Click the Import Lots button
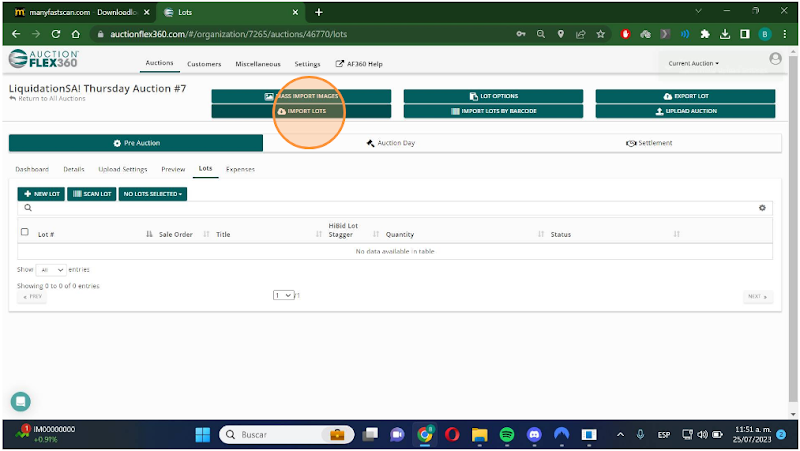The height and width of the screenshot is (451, 800). 300,111
